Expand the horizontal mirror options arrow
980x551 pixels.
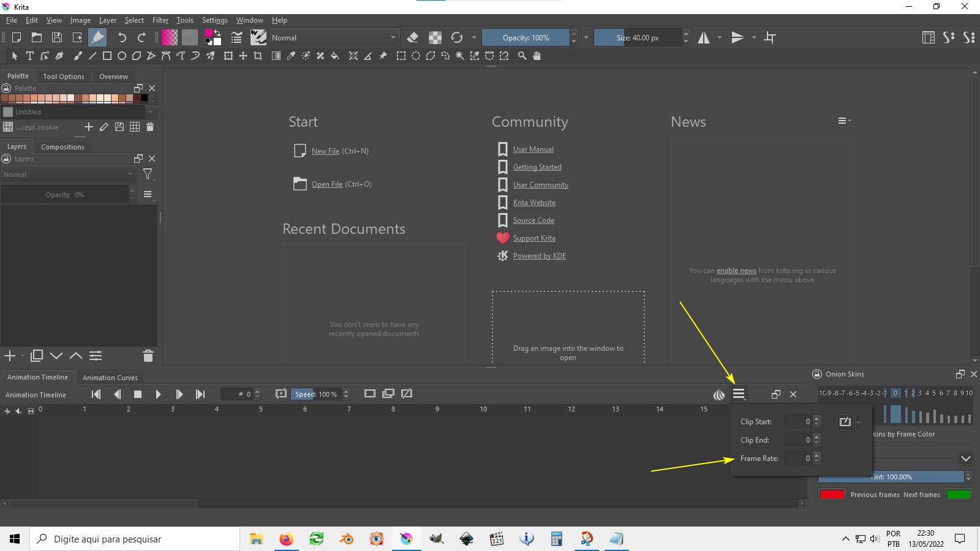(720, 37)
